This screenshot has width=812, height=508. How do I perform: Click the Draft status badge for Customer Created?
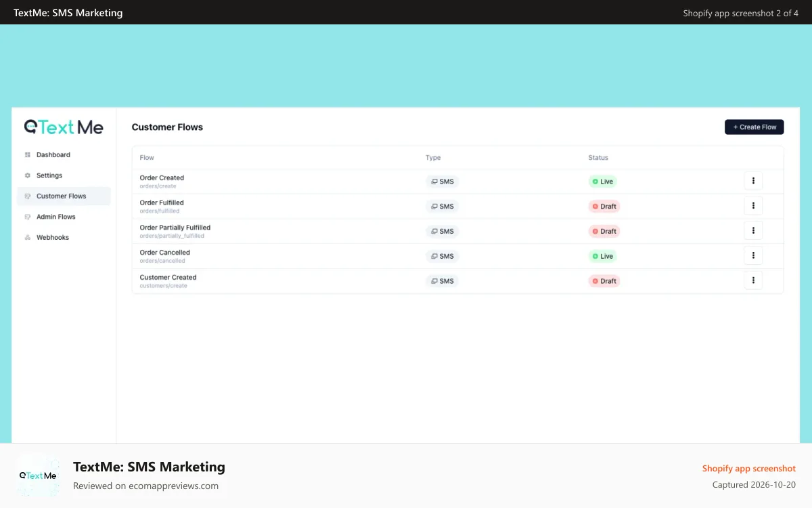(x=604, y=281)
